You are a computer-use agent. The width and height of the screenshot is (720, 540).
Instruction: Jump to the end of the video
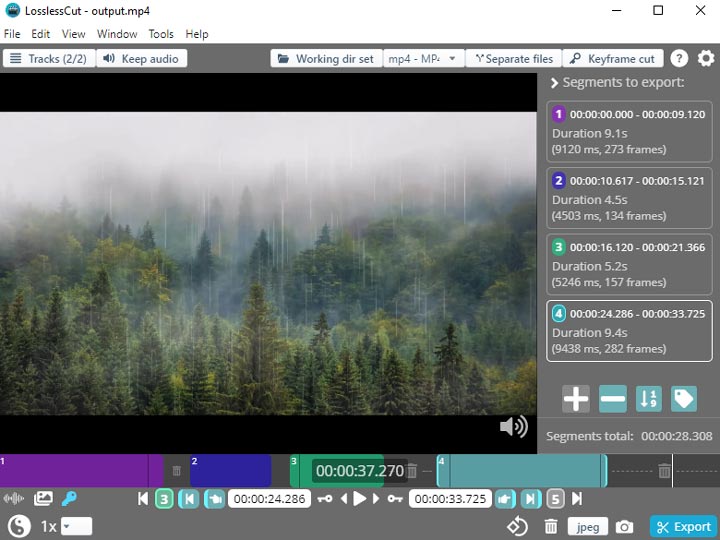[577, 499]
